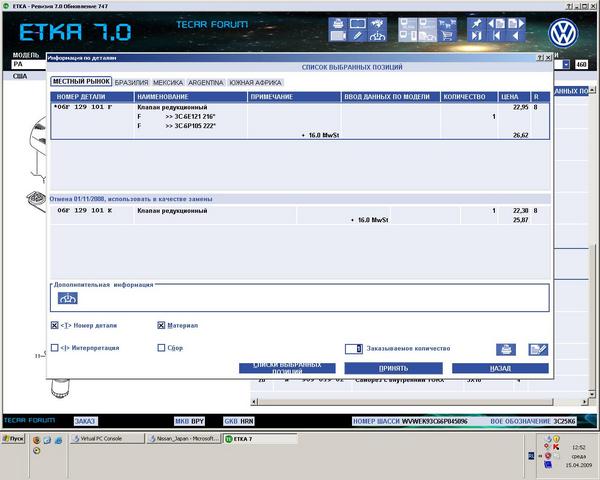Click part number 06F 129 101 F
Image resolution: width=600 pixels, height=480 pixels.
click(83, 107)
